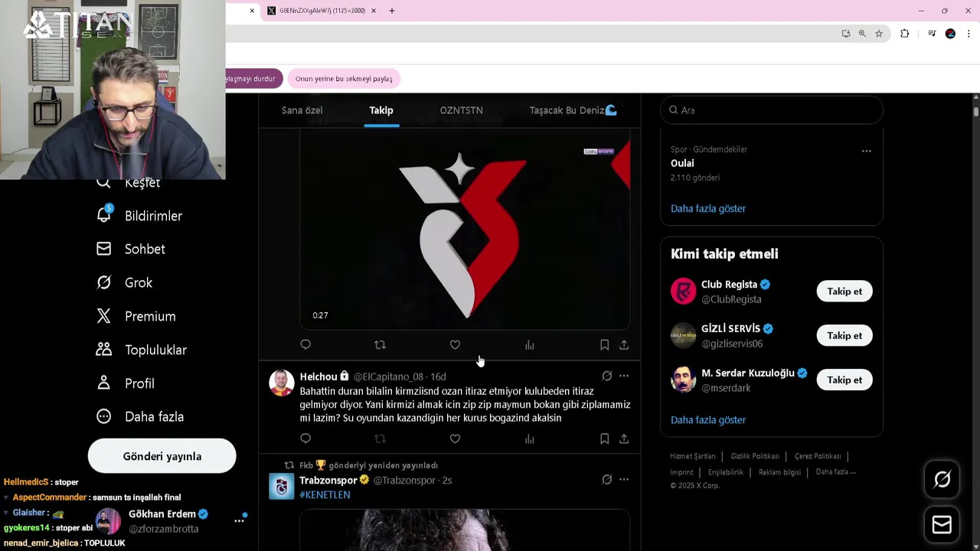
Task: Open more options on Heichou's post
Action: click(x=624, y=376)
